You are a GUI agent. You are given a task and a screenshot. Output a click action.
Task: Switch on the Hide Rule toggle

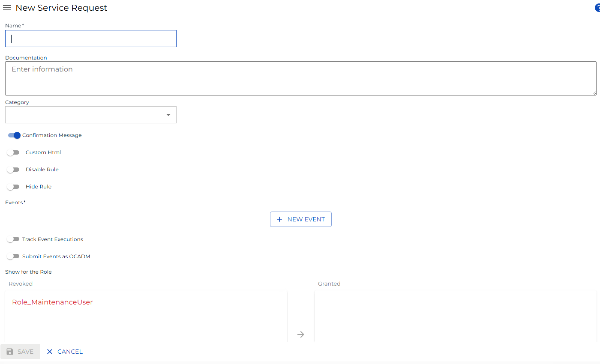tap(13, 187)
